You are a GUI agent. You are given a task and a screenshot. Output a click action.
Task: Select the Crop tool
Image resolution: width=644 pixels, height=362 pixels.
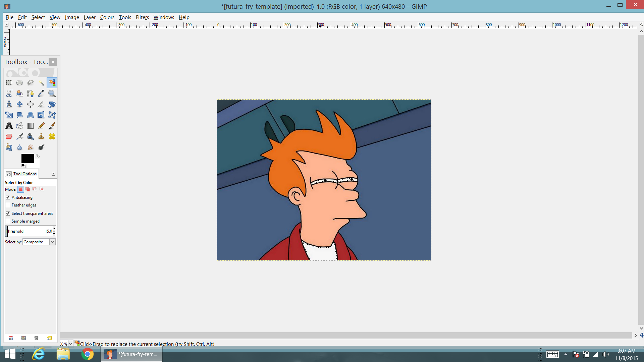[x=41, y=104]
